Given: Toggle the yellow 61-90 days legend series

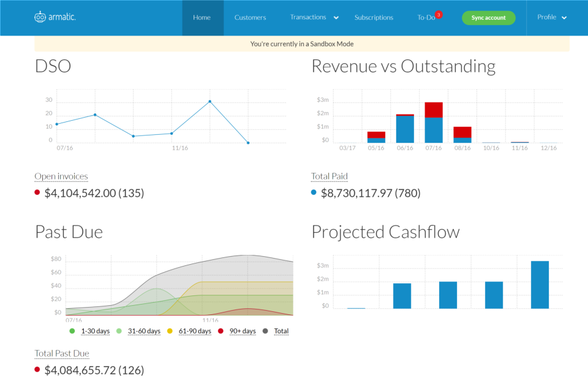Looking at the screenshot, I should click(x=195, y=331).
